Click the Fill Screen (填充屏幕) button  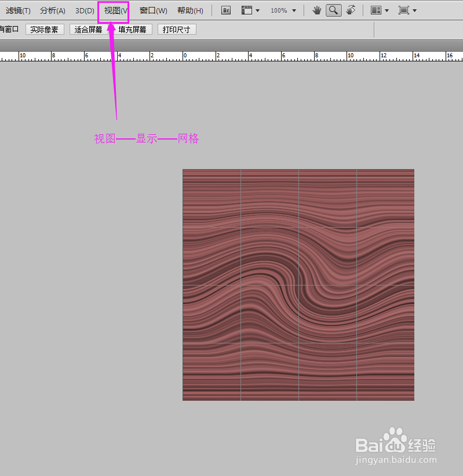coord(133,30)
